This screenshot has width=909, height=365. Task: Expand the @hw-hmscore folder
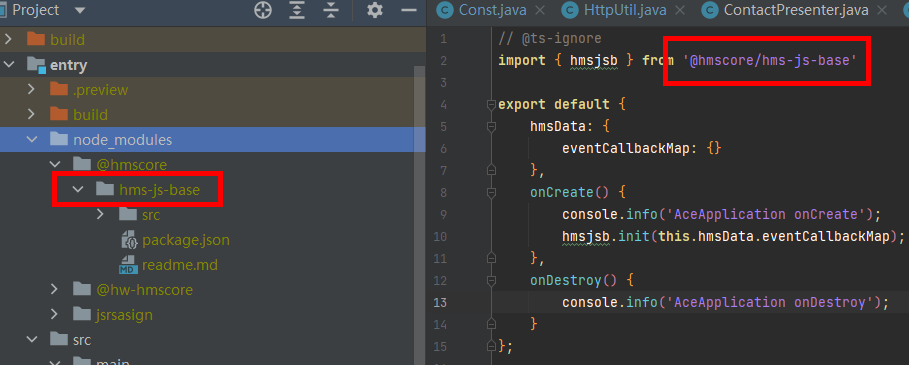[x=54, y=289]
